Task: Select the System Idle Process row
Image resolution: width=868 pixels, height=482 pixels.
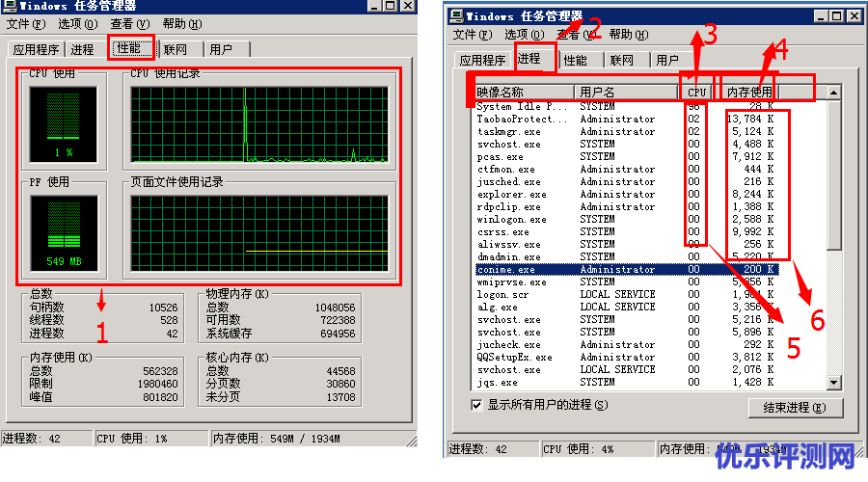Action: pyautogui.click(x=627, y=106)
